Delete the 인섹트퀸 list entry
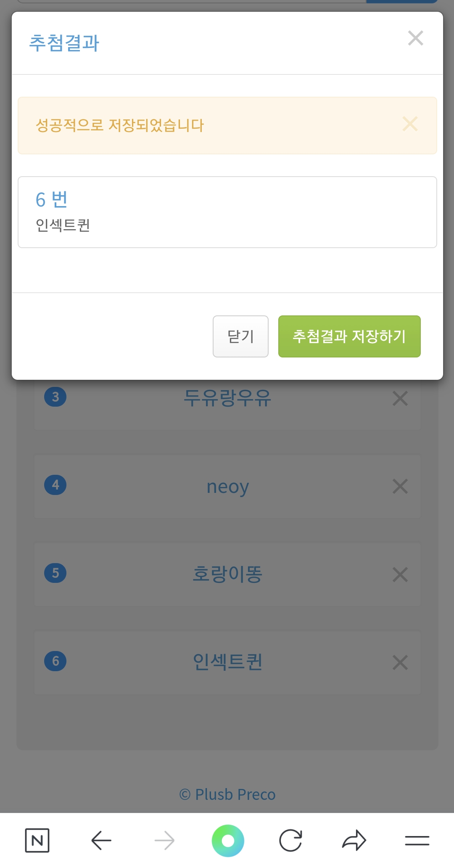The height and width of the screenshot is (868, 454). (x=400, y=662)
